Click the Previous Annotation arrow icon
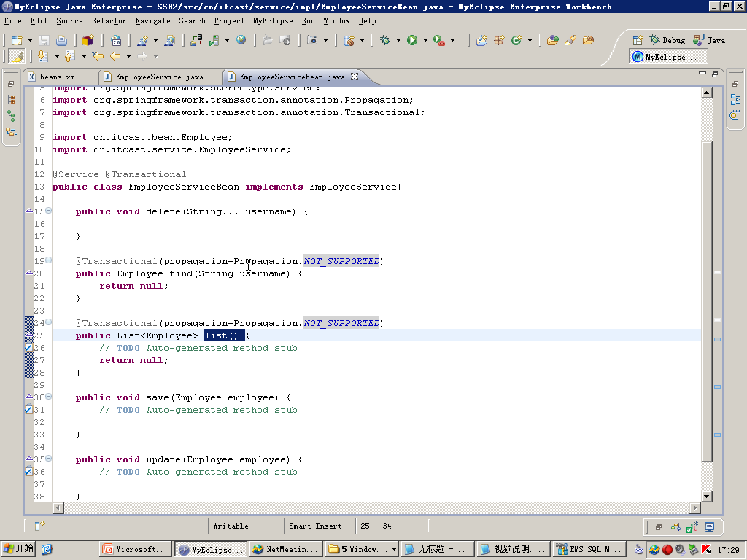This screenshot has width=747, height=560. coord(69,57)
